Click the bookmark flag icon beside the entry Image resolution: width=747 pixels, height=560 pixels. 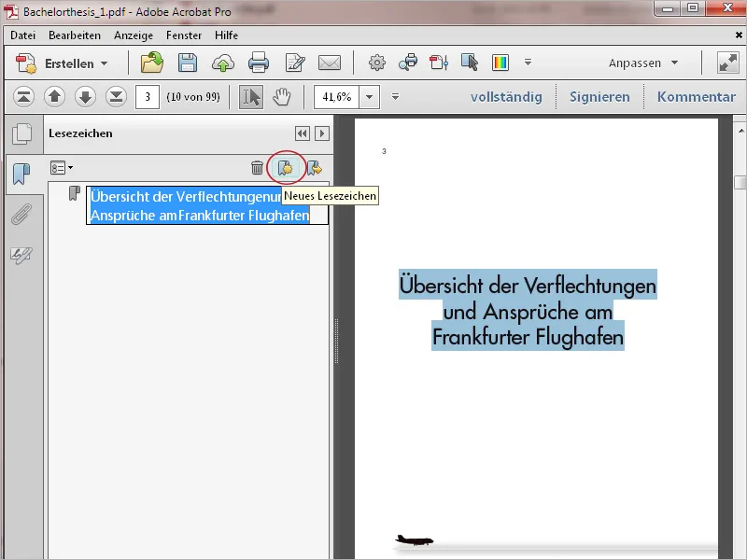[x=75, y=193]
